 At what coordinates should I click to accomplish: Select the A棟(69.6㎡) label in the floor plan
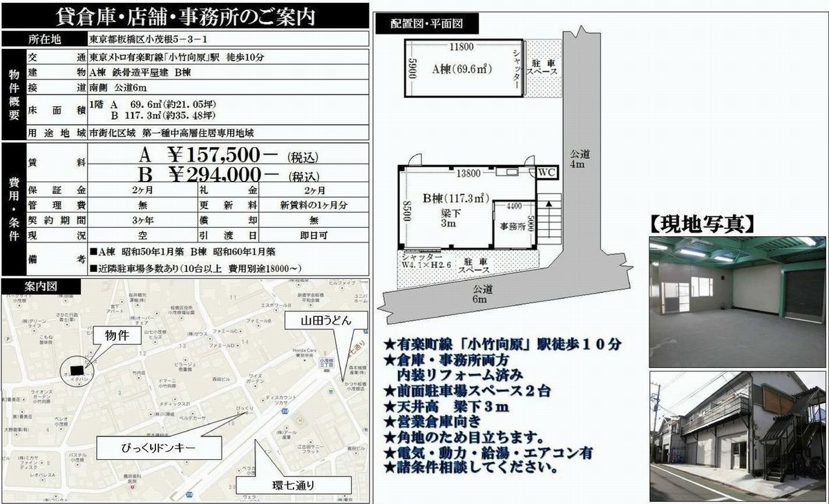click(x=461, y=69)
